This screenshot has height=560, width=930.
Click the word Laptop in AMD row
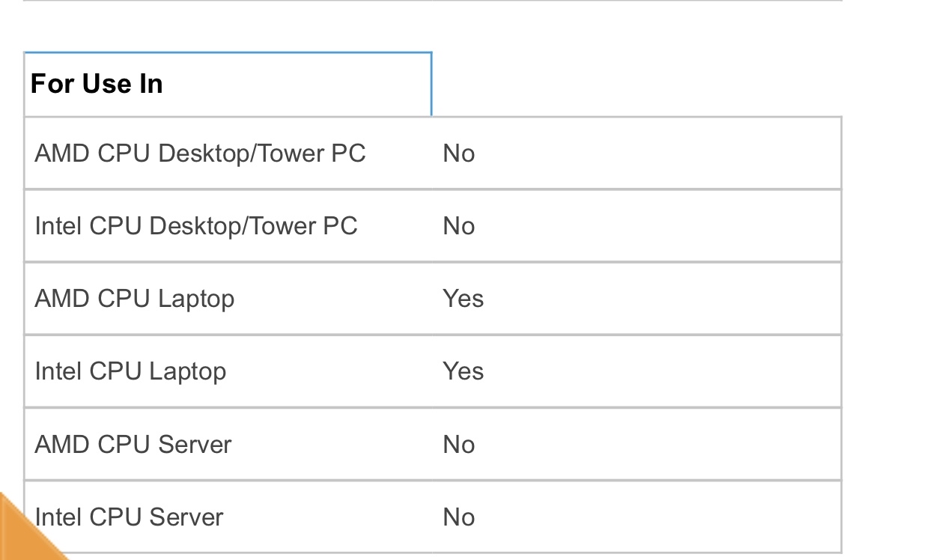(x=197, y=300)
